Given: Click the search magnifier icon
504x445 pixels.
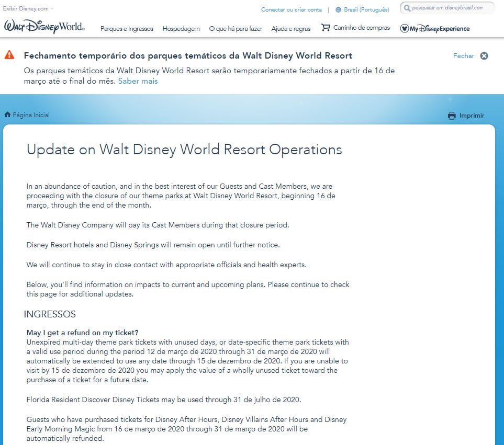Looking at the screenshot, I should (407, 8).
